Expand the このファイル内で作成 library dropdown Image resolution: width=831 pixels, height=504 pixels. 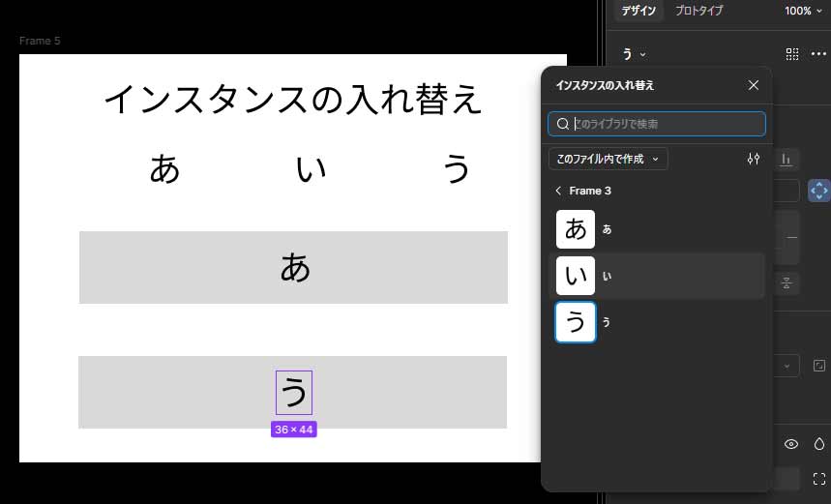click(608, 159)
